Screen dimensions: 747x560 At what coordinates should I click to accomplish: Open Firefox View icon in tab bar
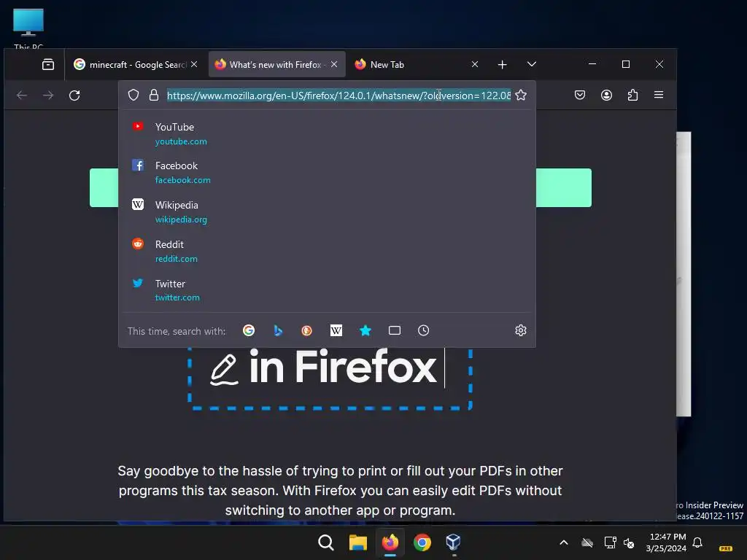pos(48,64)
